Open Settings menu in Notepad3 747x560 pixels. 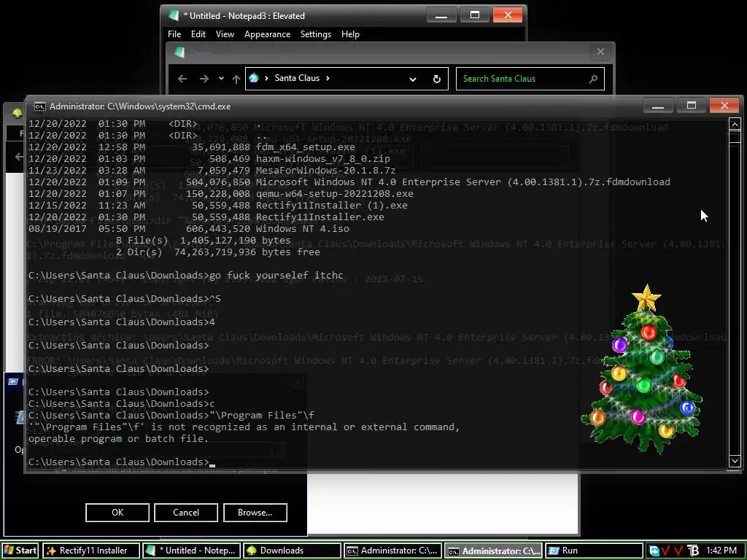pyautogui.click(x=315, y=34)
